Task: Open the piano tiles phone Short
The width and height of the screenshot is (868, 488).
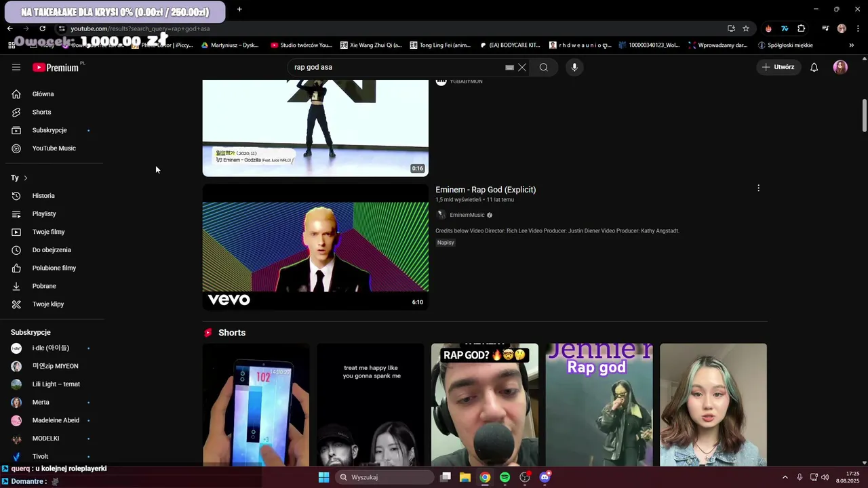Action: coord(256,405)
